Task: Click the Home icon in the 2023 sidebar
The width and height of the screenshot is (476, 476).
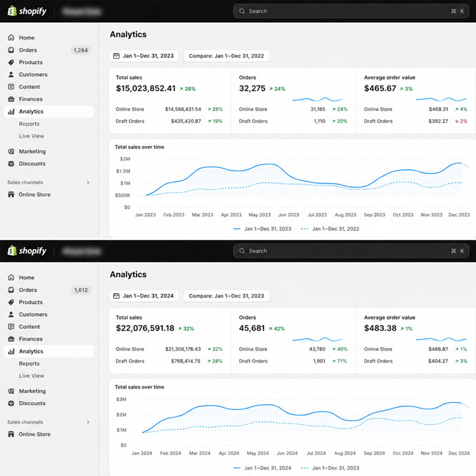Action: coord(11,37)
